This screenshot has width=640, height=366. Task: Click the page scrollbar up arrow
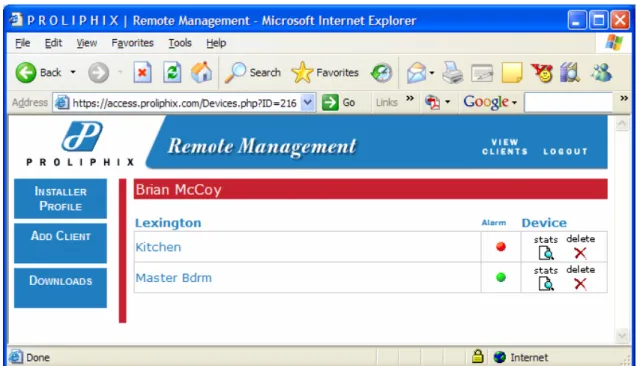click(622, 124)
